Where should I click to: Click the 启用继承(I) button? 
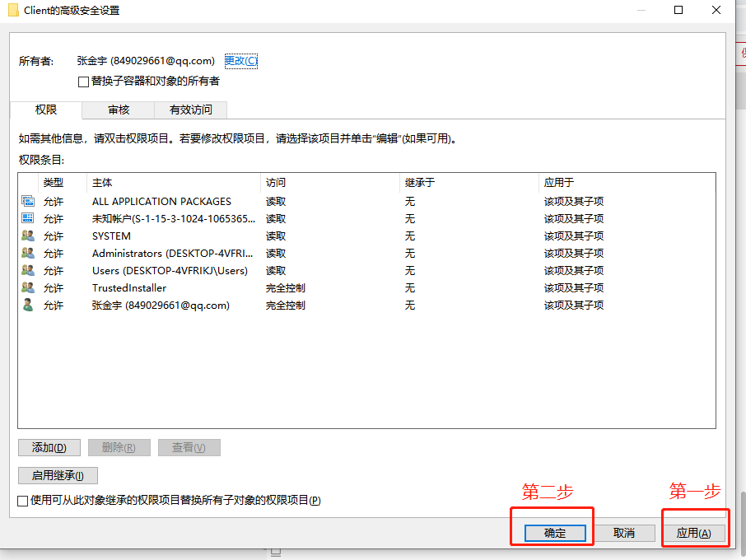pos(58,475)
